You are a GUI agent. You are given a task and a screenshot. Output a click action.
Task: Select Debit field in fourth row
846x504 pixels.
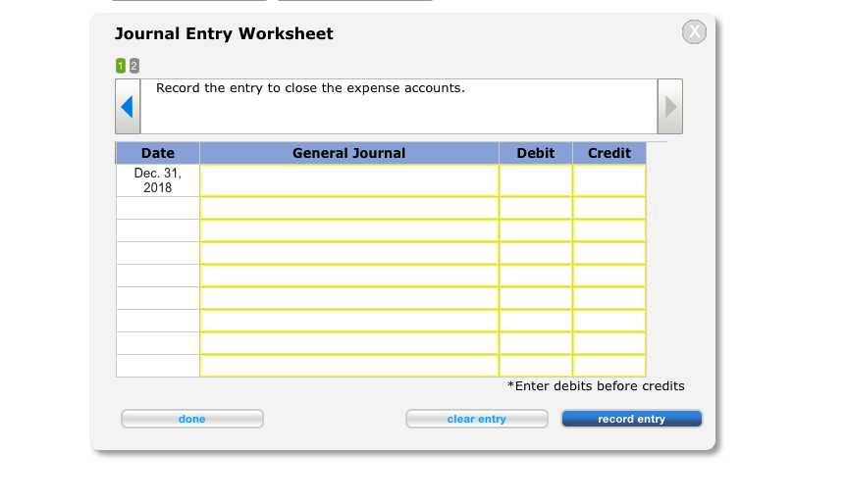pyautogui.click(x=536, y=253)
